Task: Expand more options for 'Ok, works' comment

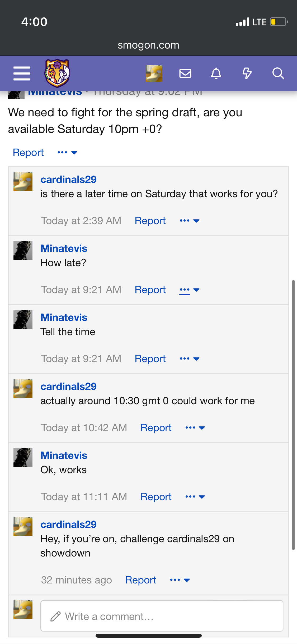Action: click(195, 497)
